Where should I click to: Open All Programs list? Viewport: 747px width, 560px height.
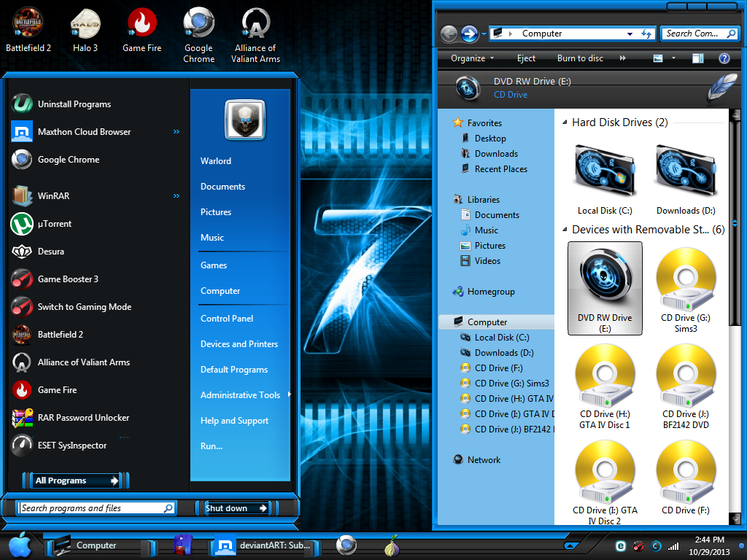pos(76,481)
